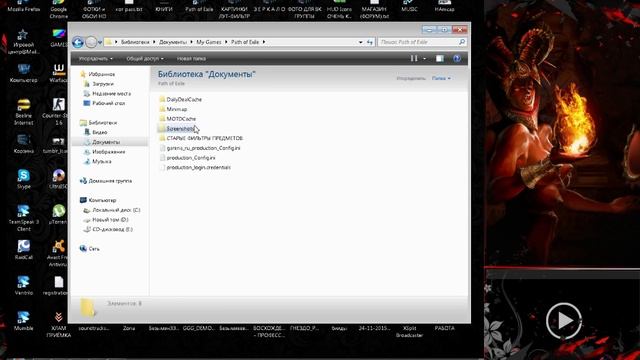Open the address bar history dropdown arrow

click(x=360, y=42)
